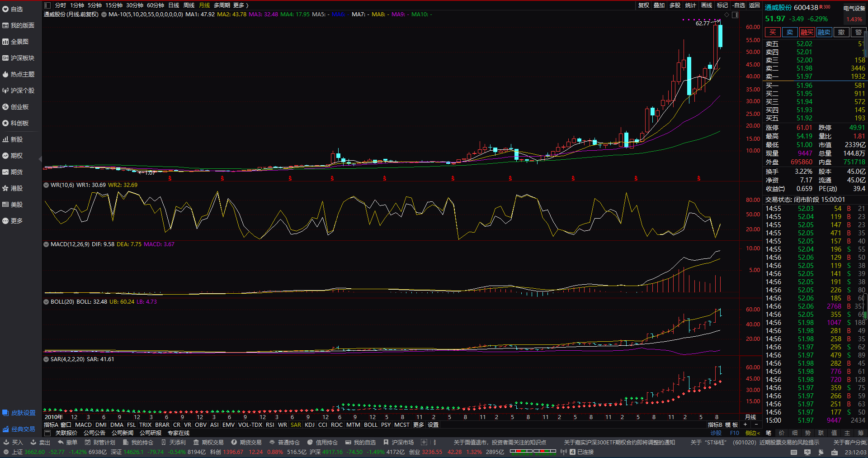Click the blue 卖 sell button
The image size is (868, 458).
[790, 32]
